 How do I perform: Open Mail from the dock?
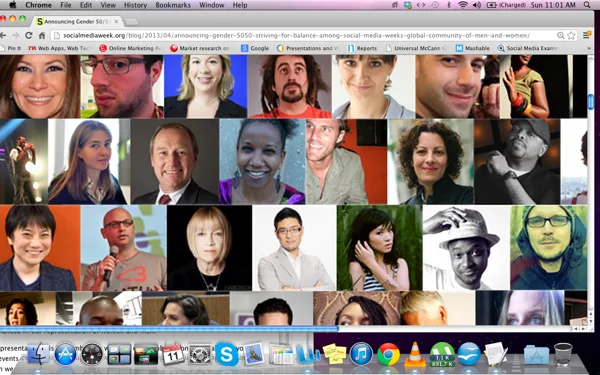(x=254, y=354)
